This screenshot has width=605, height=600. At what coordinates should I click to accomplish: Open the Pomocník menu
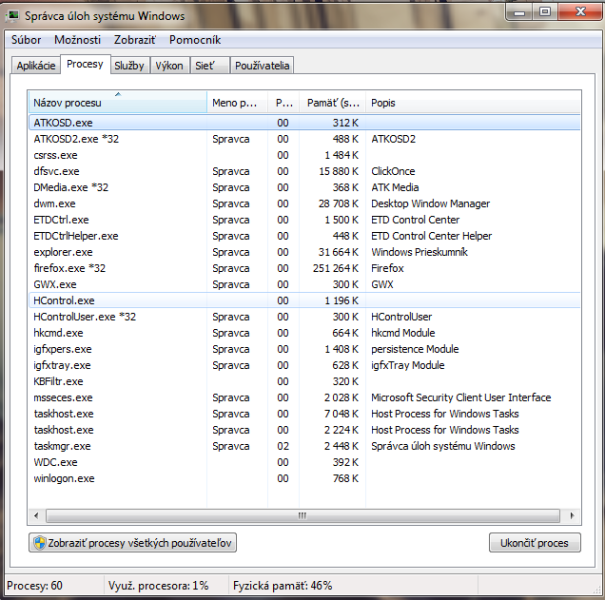click(195, 40)
